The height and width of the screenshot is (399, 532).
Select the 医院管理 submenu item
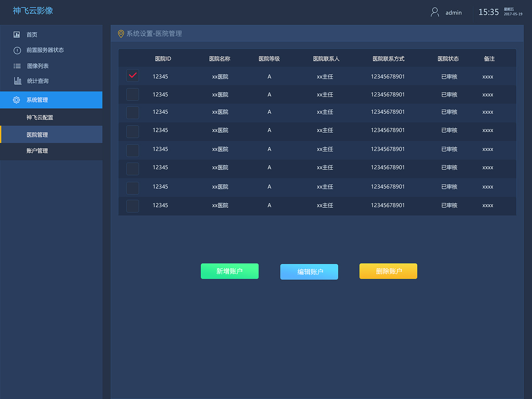pos(51,135)
